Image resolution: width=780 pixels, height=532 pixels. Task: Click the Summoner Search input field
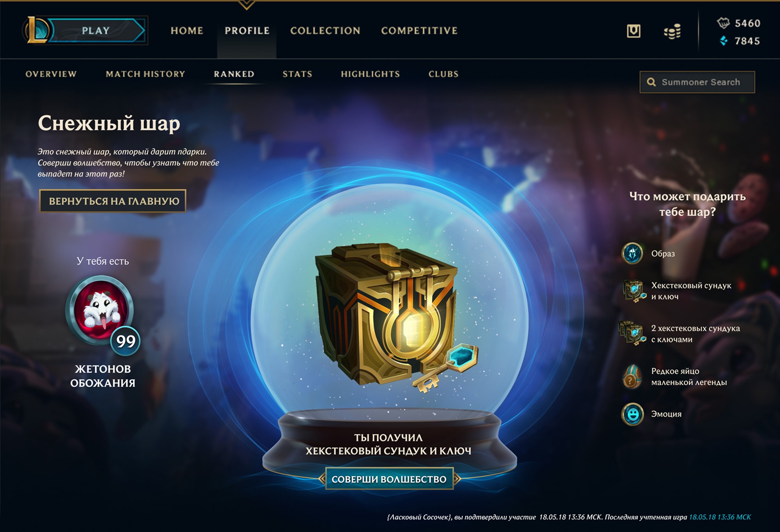(x=697, y=82)
